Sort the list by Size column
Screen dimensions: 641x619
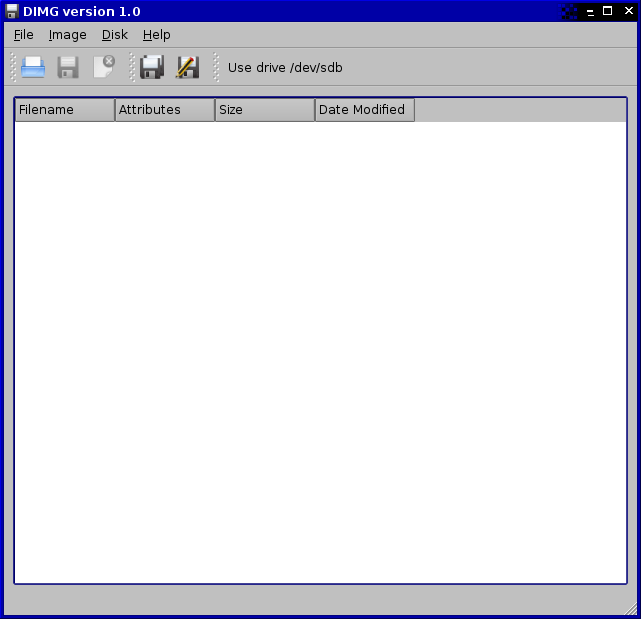(265, 110)
